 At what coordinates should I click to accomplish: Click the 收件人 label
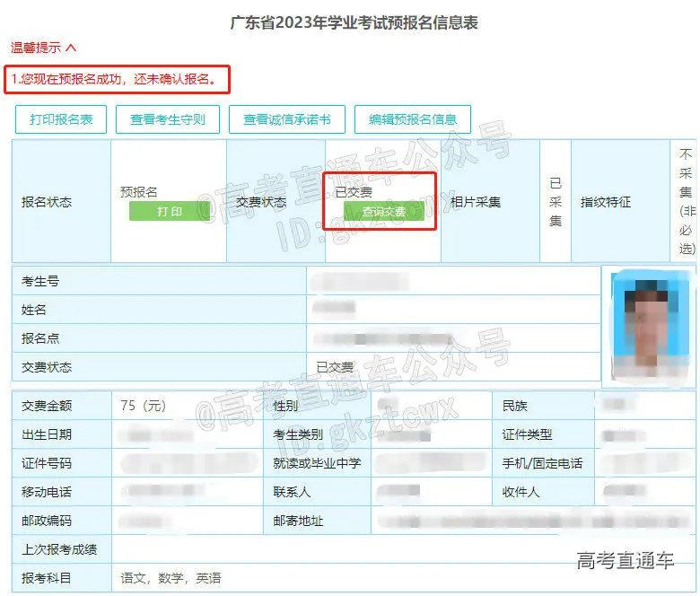[x=521, y=492]
